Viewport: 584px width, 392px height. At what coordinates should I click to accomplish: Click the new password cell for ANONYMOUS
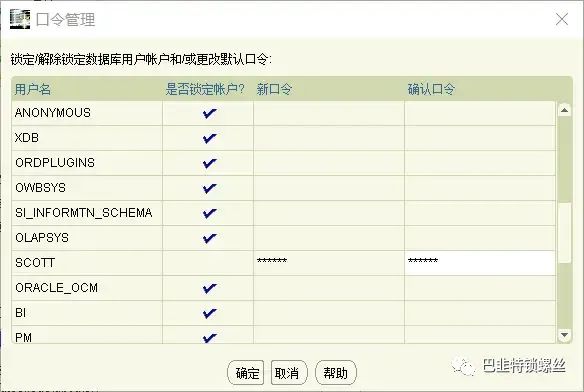[x=329, y=113]
